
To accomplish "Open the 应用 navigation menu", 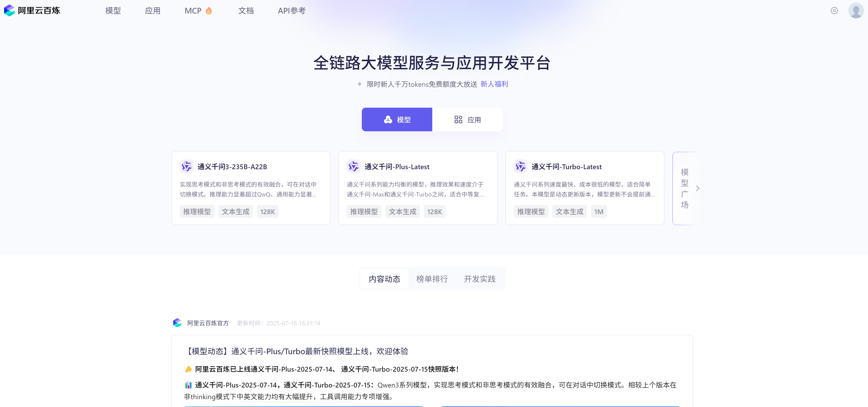I will point(153,11).
